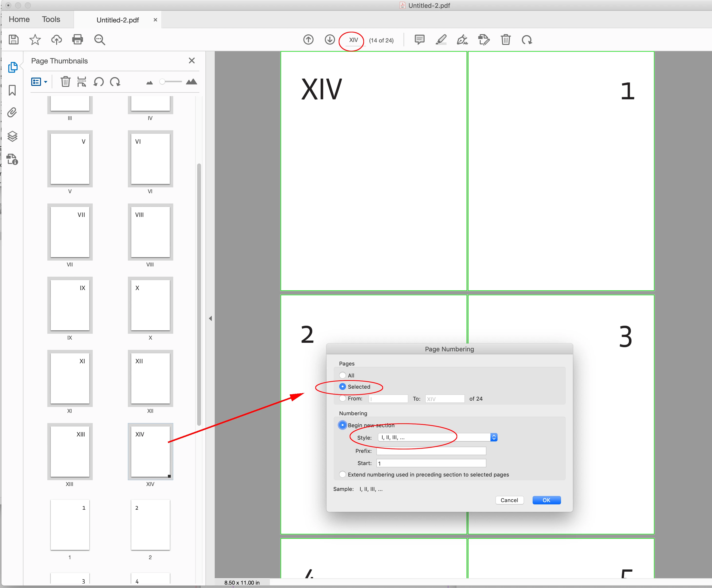712x588 pixels.
Task: Open the Attachments paperclip panel
Action: coord(12,112)
